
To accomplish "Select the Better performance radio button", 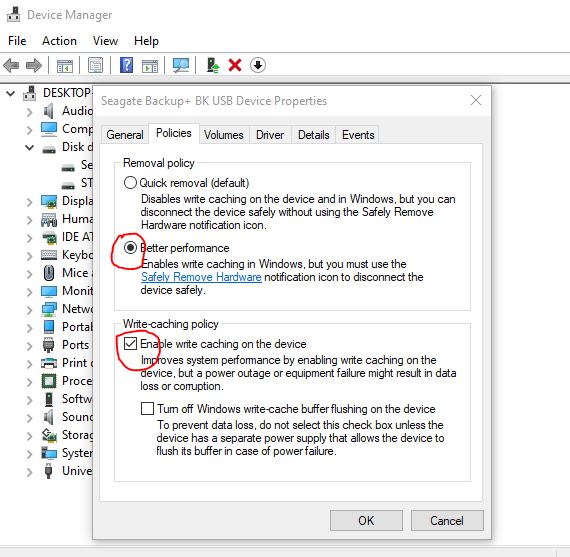I will (x=130, y=248).
